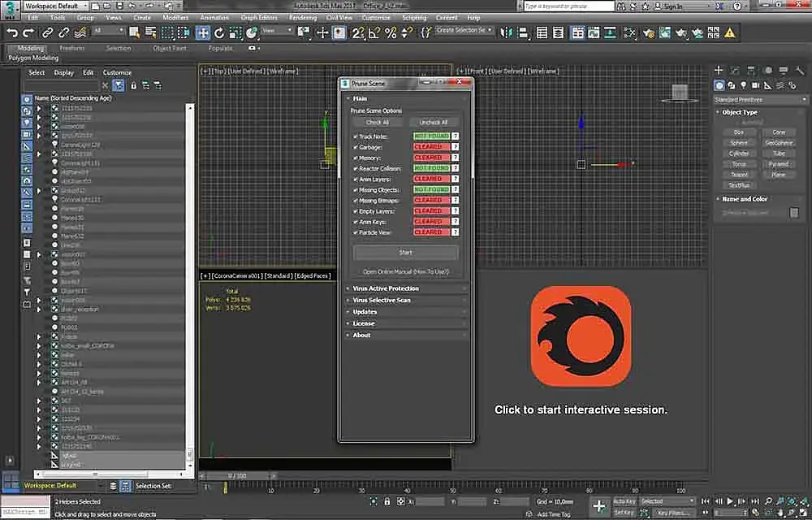
Task: Open the Rendering menu
Action: 302,18
